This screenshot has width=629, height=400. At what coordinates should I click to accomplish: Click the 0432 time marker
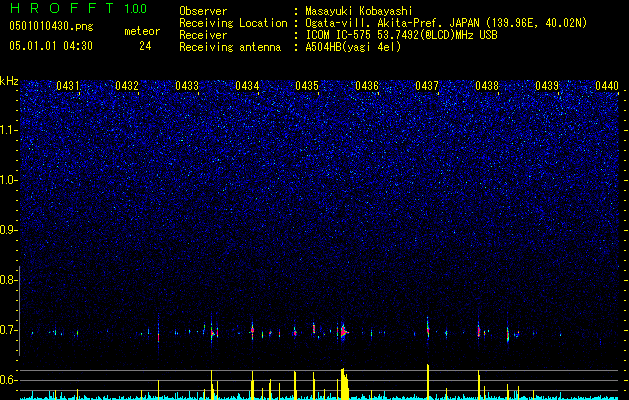[127, 86]
